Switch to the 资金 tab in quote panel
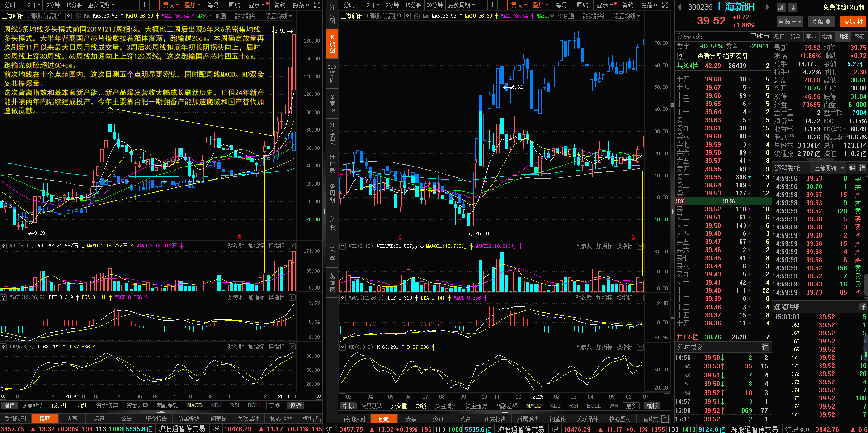 795,37
